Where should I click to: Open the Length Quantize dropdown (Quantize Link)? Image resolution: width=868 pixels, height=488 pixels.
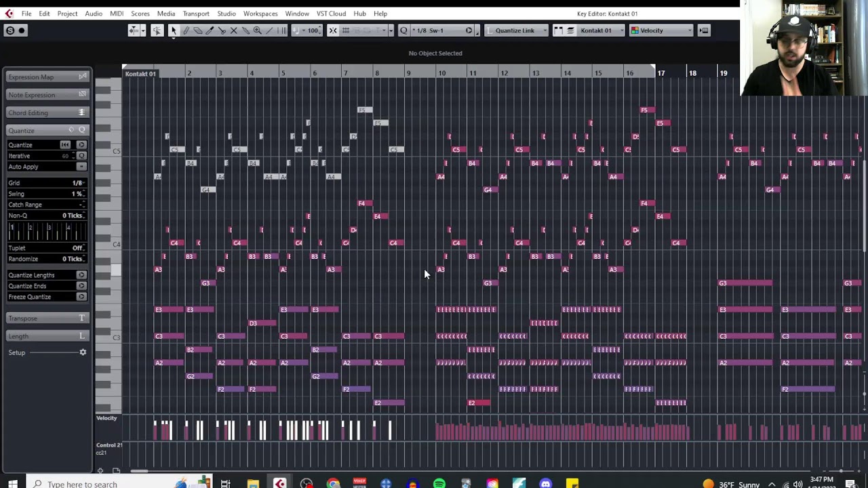pos(517,30)
